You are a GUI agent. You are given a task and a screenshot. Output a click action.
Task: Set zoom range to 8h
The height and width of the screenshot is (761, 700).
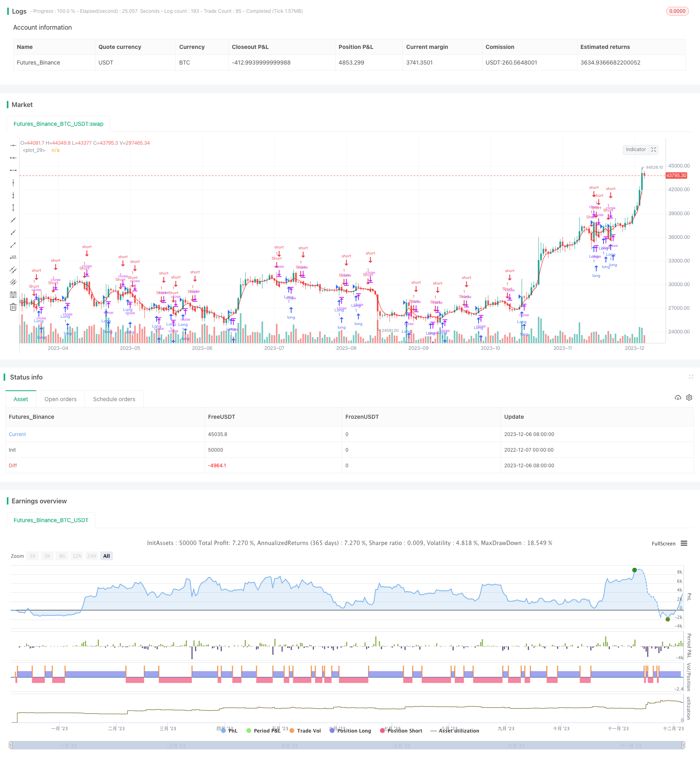click(62, 556)
